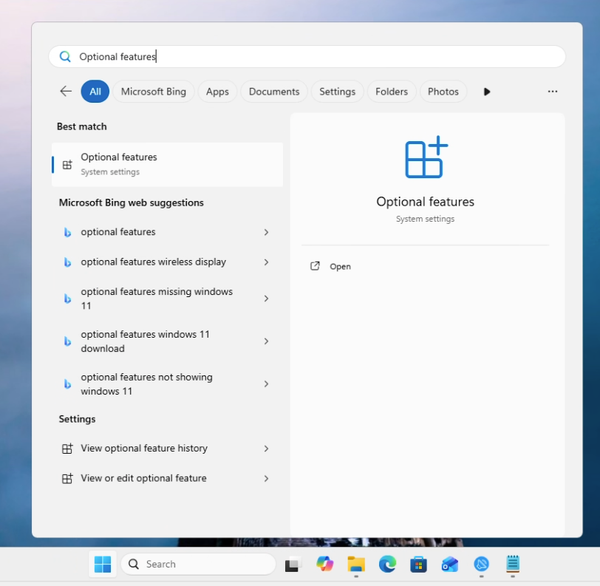The height and width of the screenshot is (586, 600).
Task: Open File Explorer from the taskbar
Action: [356, 564]
